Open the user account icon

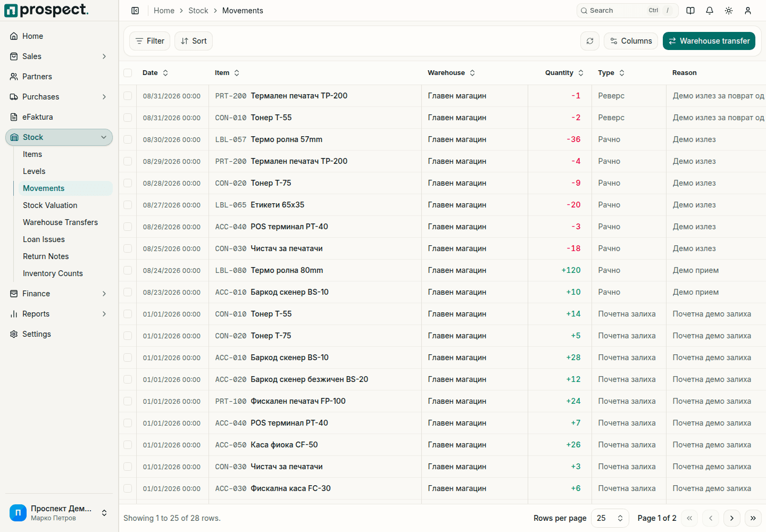click(748, 11)
